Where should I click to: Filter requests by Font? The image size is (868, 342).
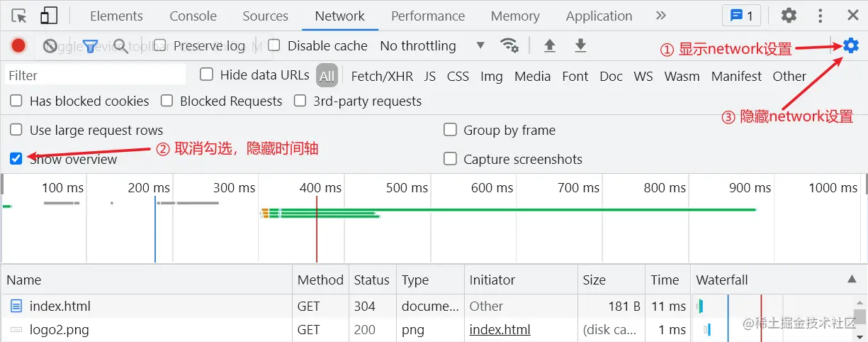pos(575,76)
